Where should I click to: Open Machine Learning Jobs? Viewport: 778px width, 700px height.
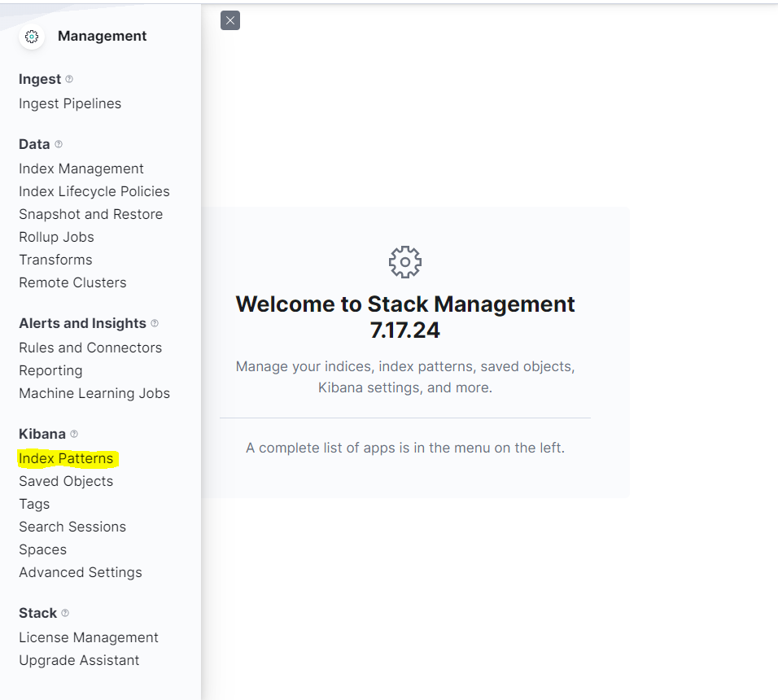94,393
